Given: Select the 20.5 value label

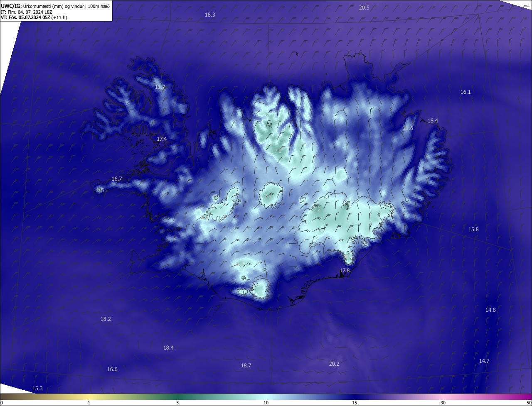Looking at the screenshot, I should pyautogui.click(x=364, y=8).
